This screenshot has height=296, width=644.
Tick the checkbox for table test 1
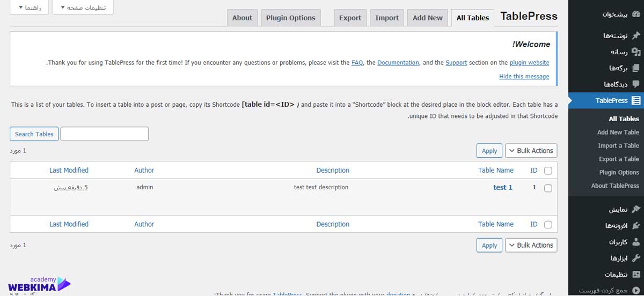(548, 188)
